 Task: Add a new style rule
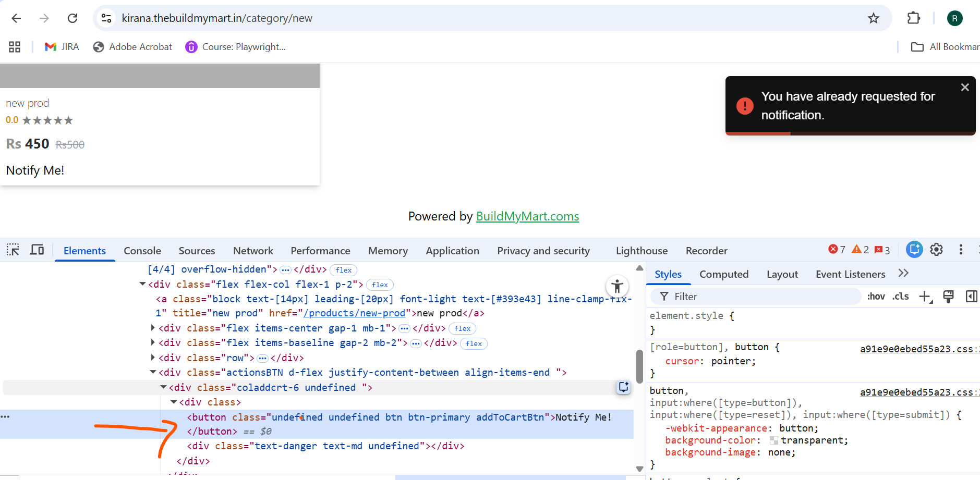926,297
